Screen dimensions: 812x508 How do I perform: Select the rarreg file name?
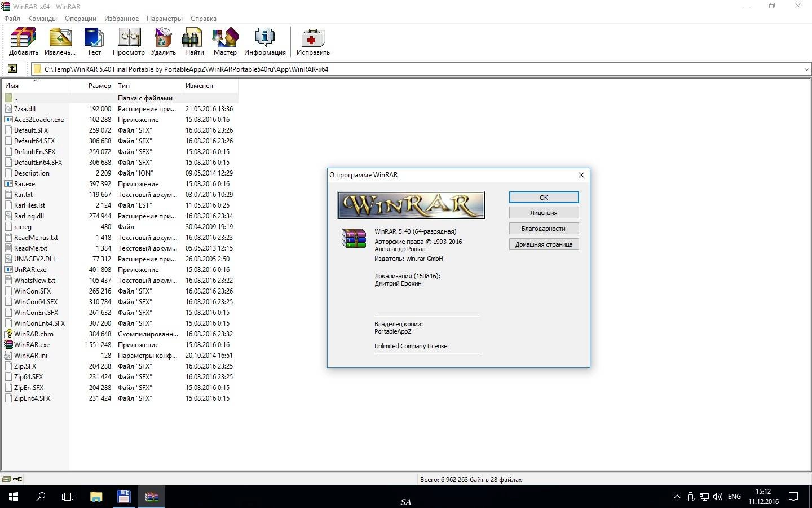23,226
